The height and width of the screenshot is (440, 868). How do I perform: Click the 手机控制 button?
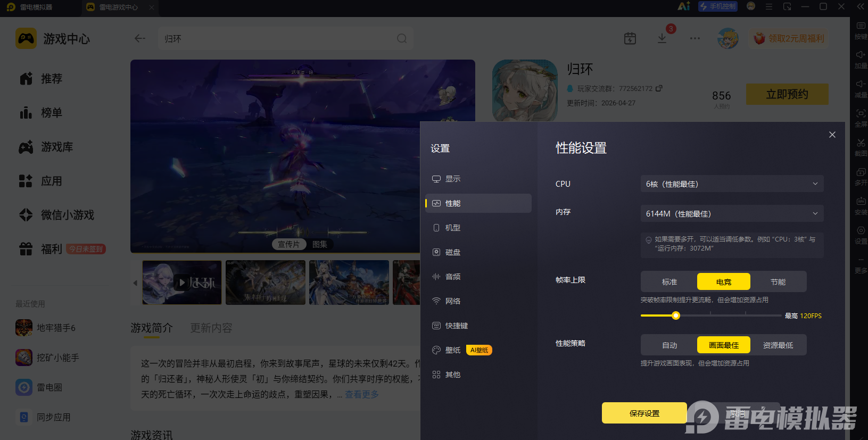click(x=718, y=6)
